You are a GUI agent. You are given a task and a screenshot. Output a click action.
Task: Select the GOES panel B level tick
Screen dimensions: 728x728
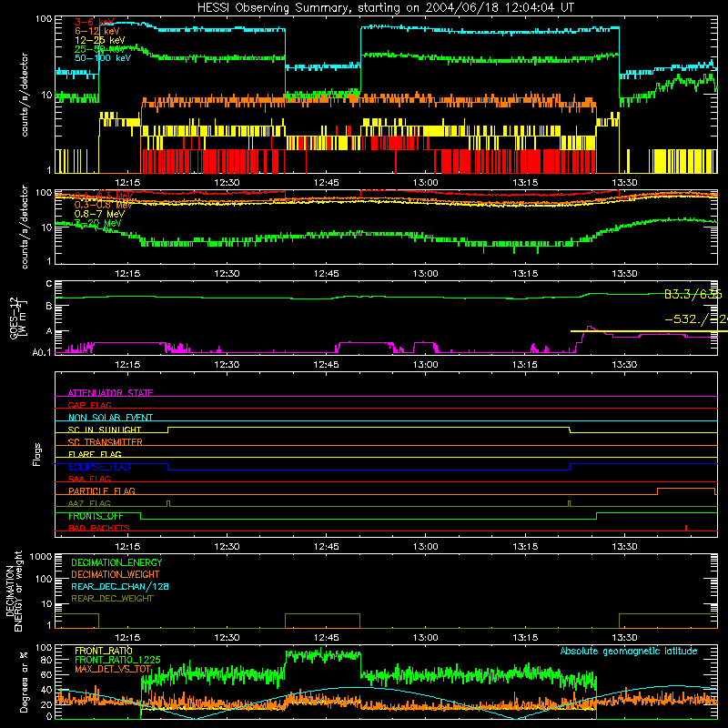(x=49, y=306)
